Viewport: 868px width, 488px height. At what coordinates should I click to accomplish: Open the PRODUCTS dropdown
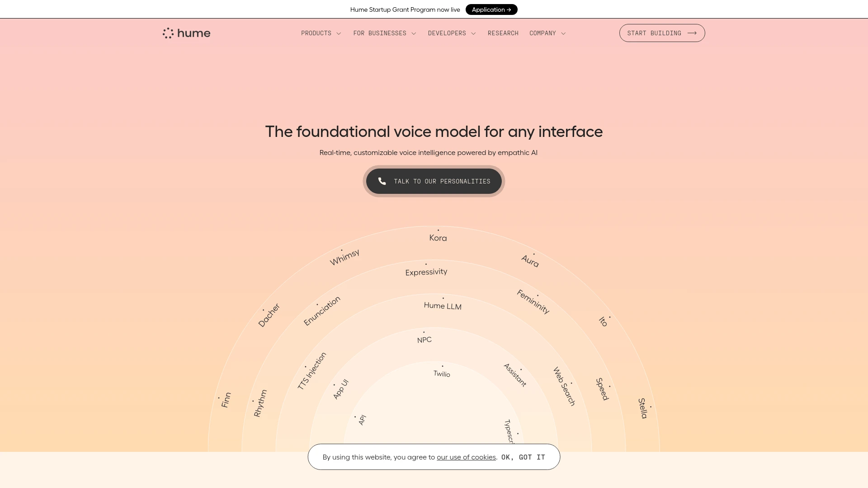coord(321,33)
